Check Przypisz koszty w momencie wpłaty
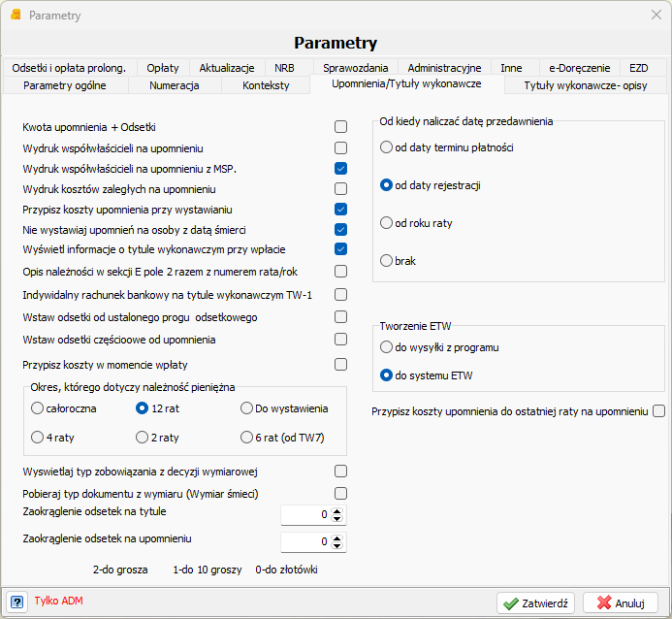The image size is (672, 619). (340, 365)
